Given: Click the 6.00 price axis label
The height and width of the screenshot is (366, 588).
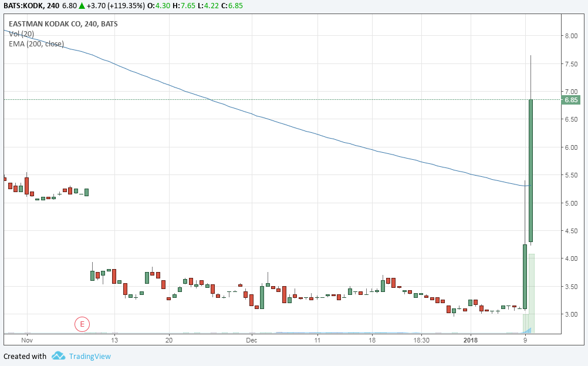Looking at the screenshot, I should click(571, 147).
